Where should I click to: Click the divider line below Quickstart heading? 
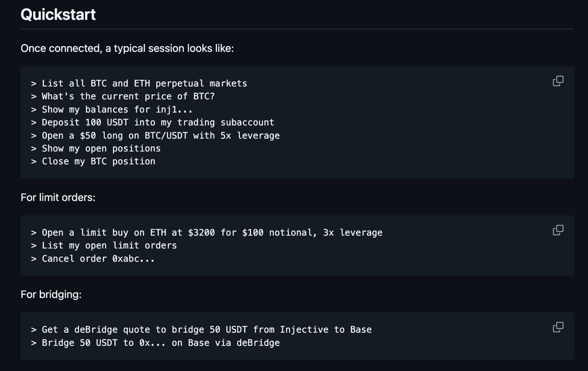pos(297,29)
